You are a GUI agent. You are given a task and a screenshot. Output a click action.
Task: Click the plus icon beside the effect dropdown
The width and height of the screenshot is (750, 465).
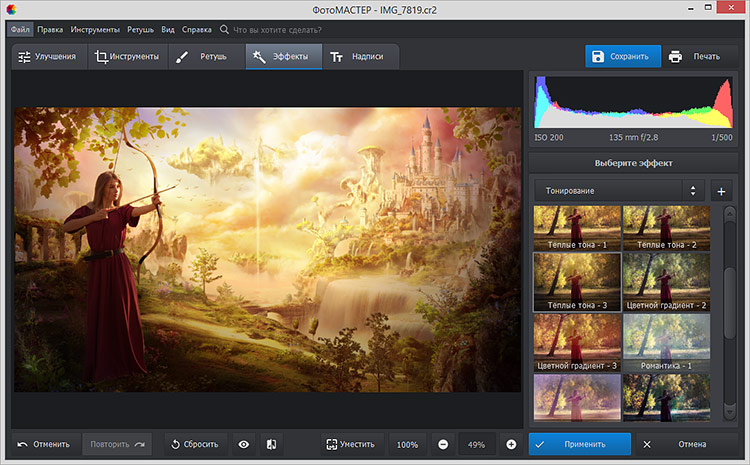[720, 190]
